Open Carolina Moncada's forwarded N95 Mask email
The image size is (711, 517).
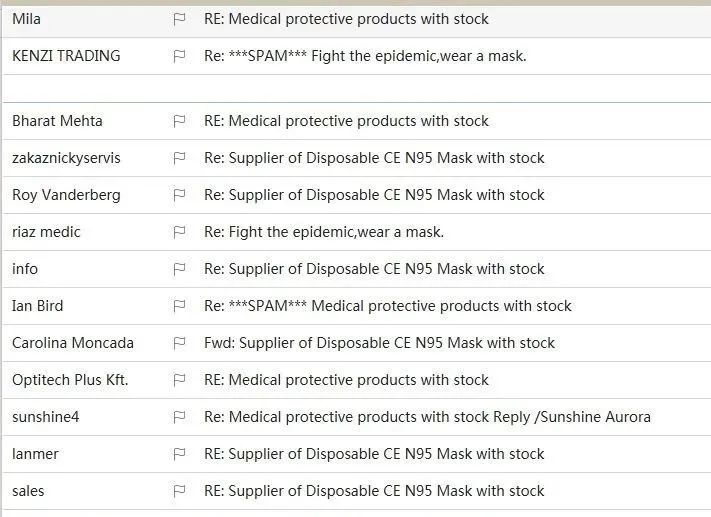coord(379,343)
